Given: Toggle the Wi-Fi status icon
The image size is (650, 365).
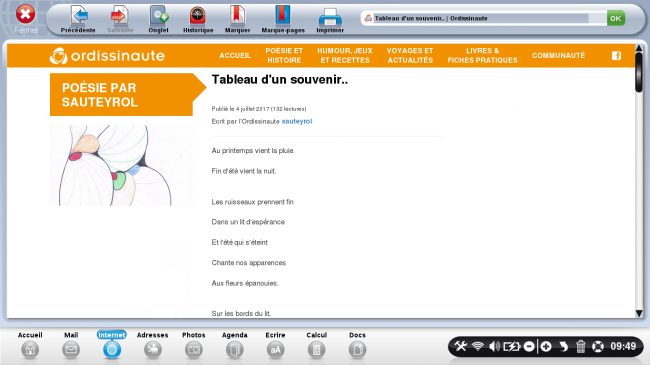Looking at the screenshot, I should pyautogui.click(x=478, y=346).
